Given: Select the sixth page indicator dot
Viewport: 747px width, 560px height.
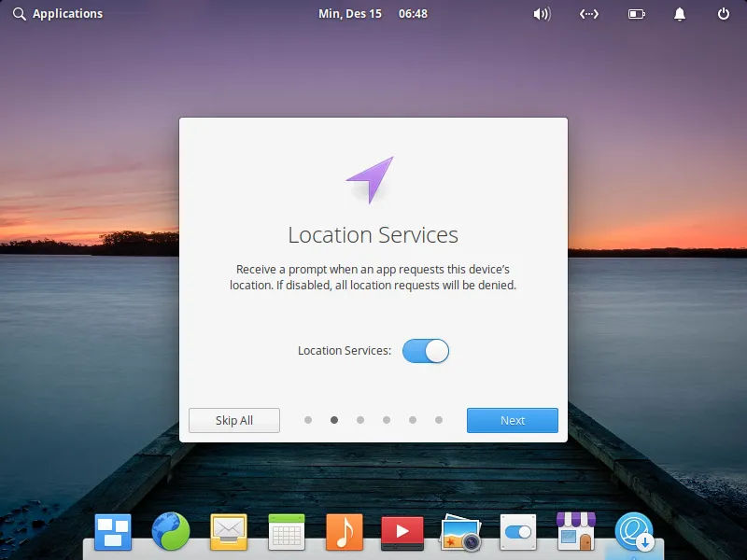Looking at the screenshot, I should 439,420.
